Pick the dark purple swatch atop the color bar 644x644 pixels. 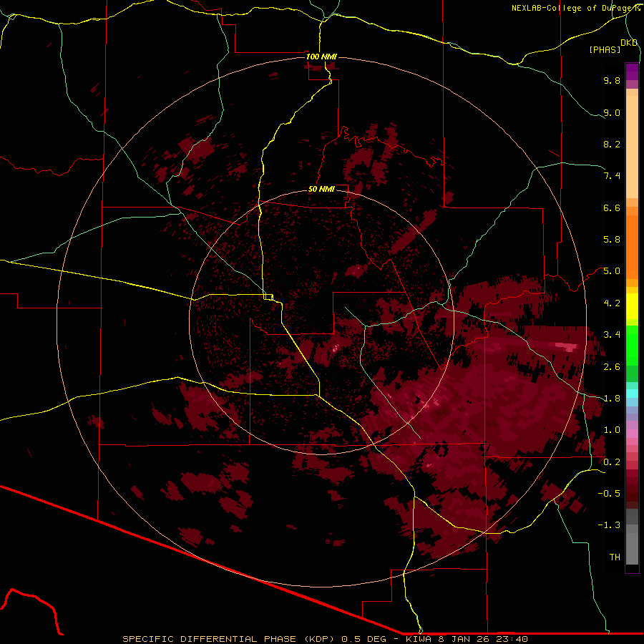tap(632, 72)
